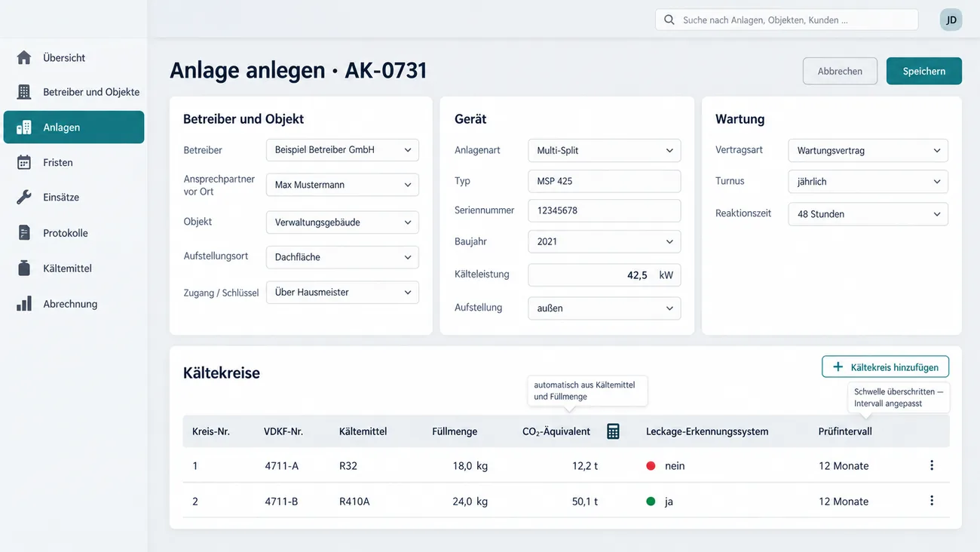Click Kältekreis hinzufügen button
Image resolution: width=980 pixels, height=552 pixels.
coord(885,367)
